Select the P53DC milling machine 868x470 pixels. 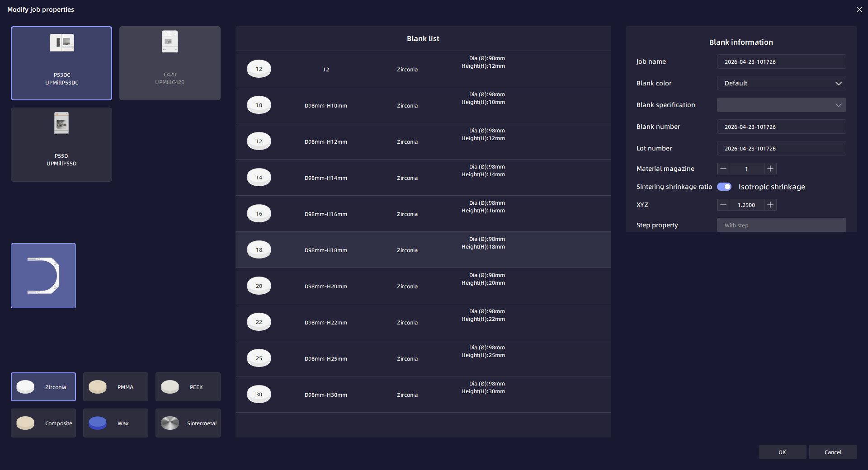pyautogui.click(x=61, y=63)
